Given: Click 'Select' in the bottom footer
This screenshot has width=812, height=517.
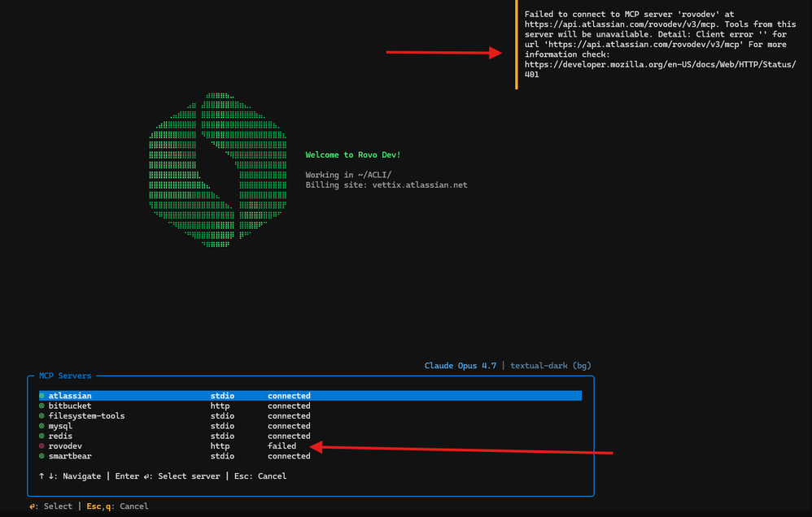Looking at the screenshot, I should click(x=50, y=506).
